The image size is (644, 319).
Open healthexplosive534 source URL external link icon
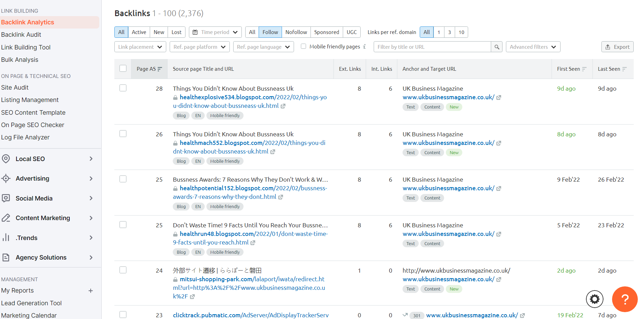pyautogui.click(x=283, y=106)
